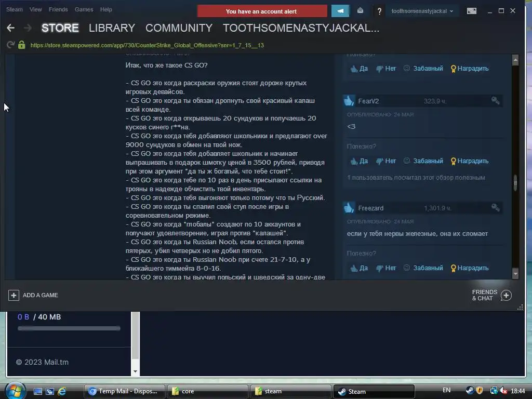Click thumbs-up icon next to FearV2

coord(349,101)
